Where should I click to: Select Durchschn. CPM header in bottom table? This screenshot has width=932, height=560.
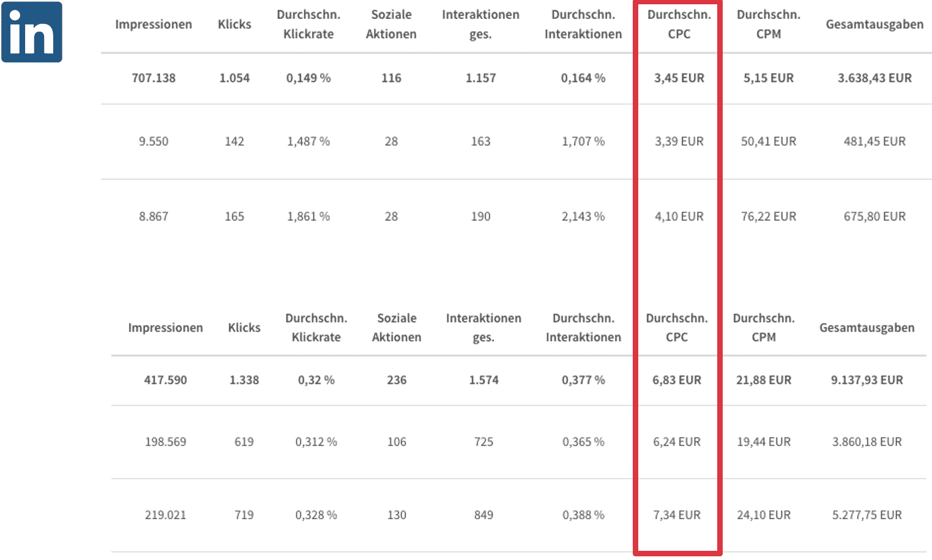click(x=764, y=327)
